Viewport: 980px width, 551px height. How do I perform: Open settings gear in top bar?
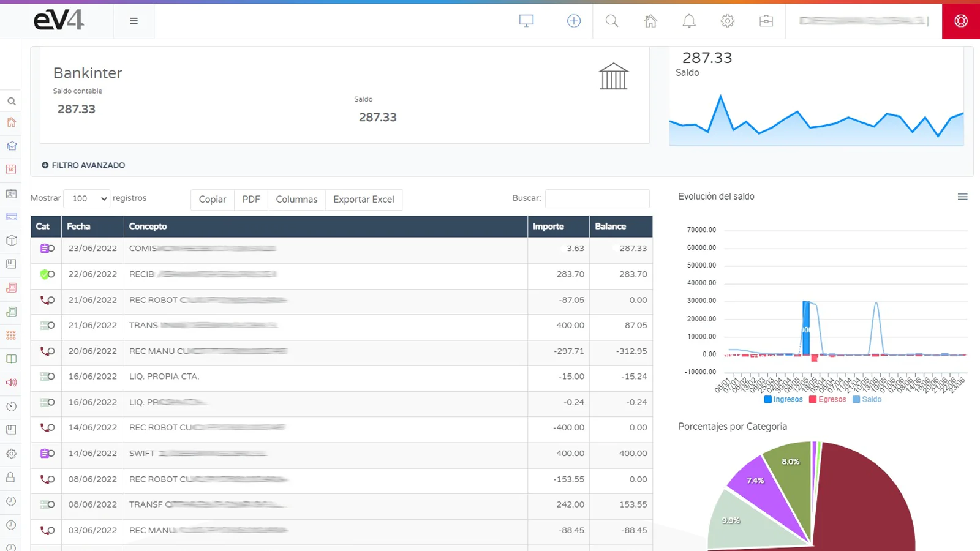(x=728, y=21)
